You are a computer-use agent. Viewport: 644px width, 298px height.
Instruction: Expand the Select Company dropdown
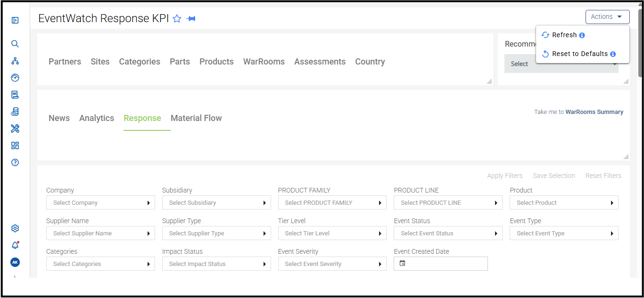coord(100,203)
